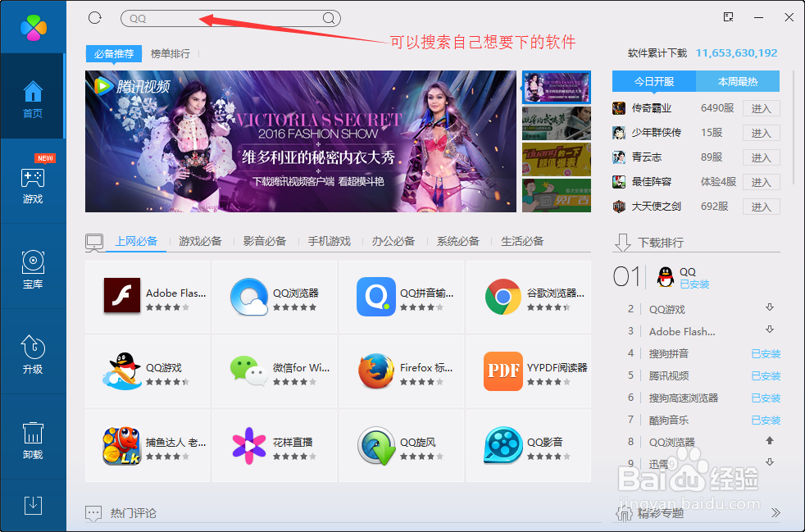Click 进入 button for 少年群侠传

tap(762, 133)
